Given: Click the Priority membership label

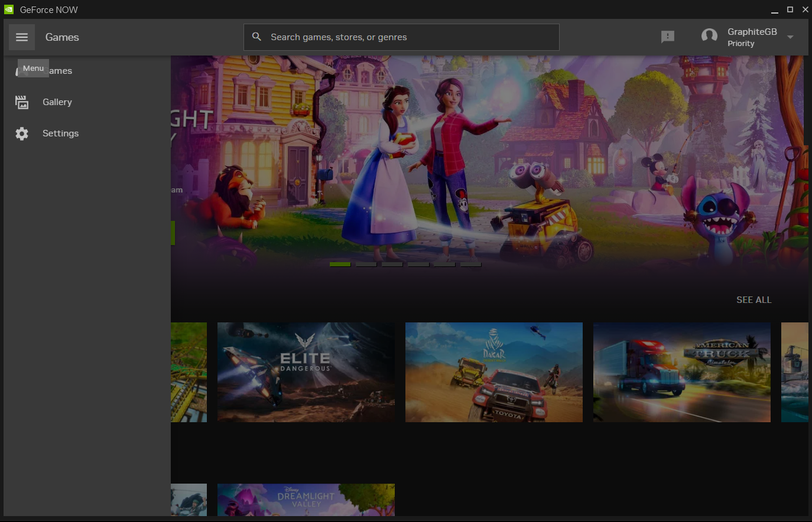Looking at the screenshot, I should click(x=741, y=44).
